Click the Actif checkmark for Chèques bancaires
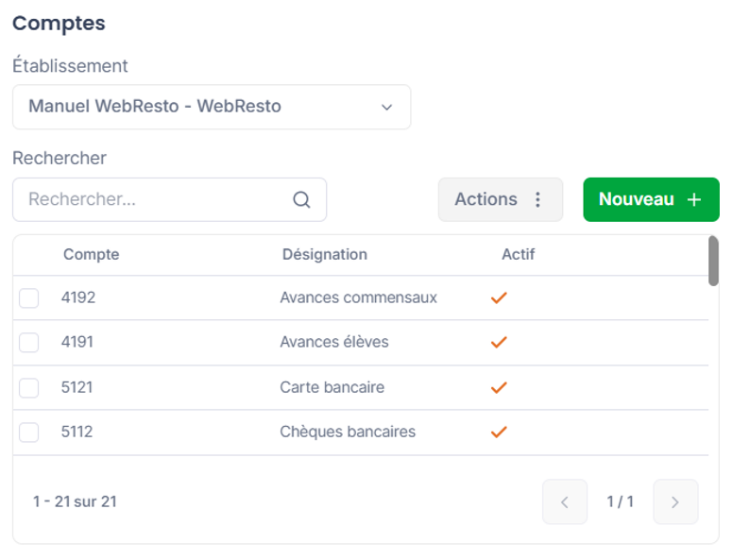 [x=499, y=432]
